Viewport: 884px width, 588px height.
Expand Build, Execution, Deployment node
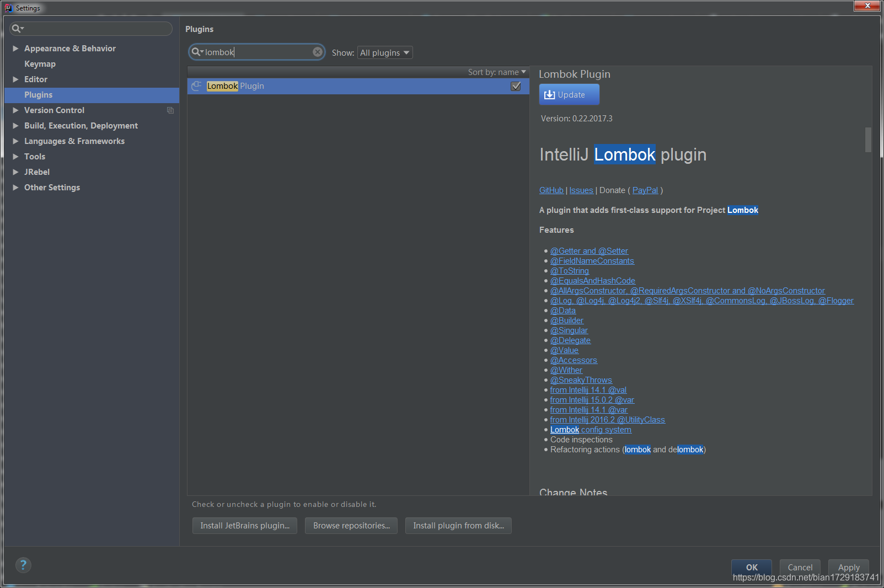tap(15, 126)
